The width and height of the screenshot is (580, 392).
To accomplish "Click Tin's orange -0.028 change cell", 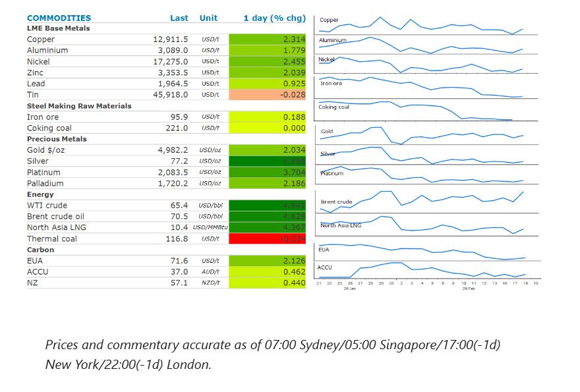I will click(x=268, y=95).
